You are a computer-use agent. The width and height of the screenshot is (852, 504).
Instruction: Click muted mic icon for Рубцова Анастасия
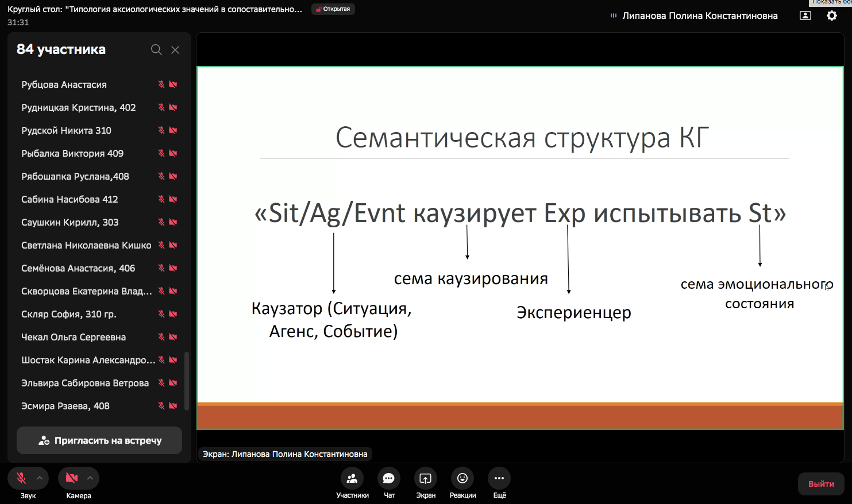(x=161, y=84)
